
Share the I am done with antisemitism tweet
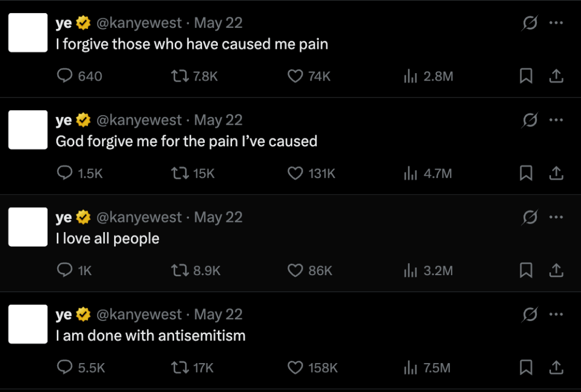coord(557,368)
